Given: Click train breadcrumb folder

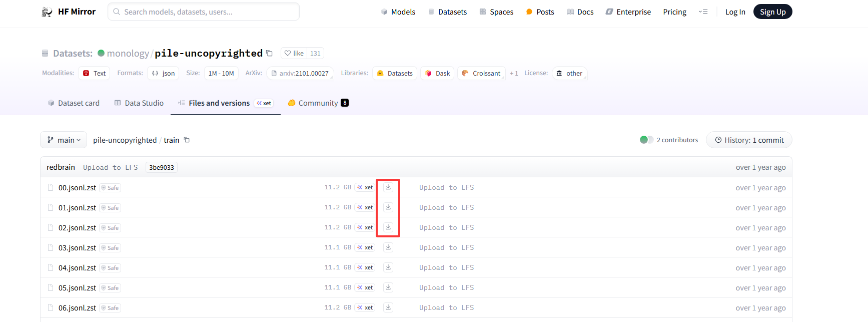Looking at the screenshot, I should (x=171, y=140).
